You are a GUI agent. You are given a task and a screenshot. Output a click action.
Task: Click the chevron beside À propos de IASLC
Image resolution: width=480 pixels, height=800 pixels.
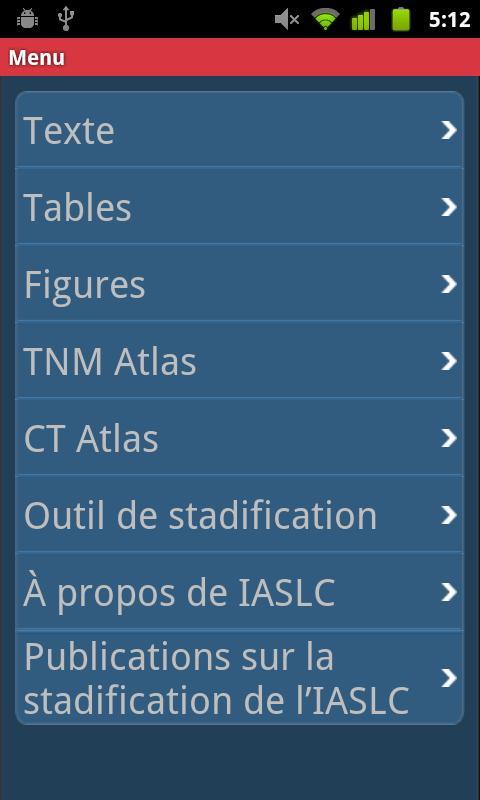449,592
